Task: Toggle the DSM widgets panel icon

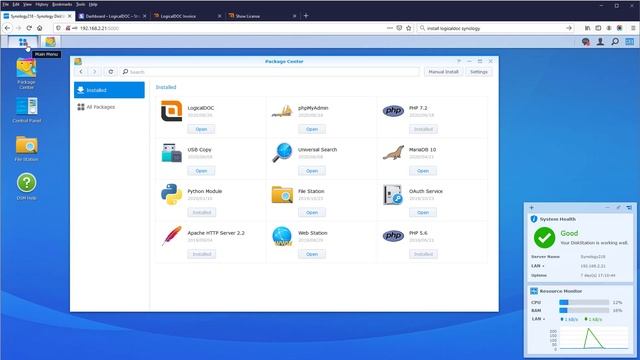Action: coord(629,42)
